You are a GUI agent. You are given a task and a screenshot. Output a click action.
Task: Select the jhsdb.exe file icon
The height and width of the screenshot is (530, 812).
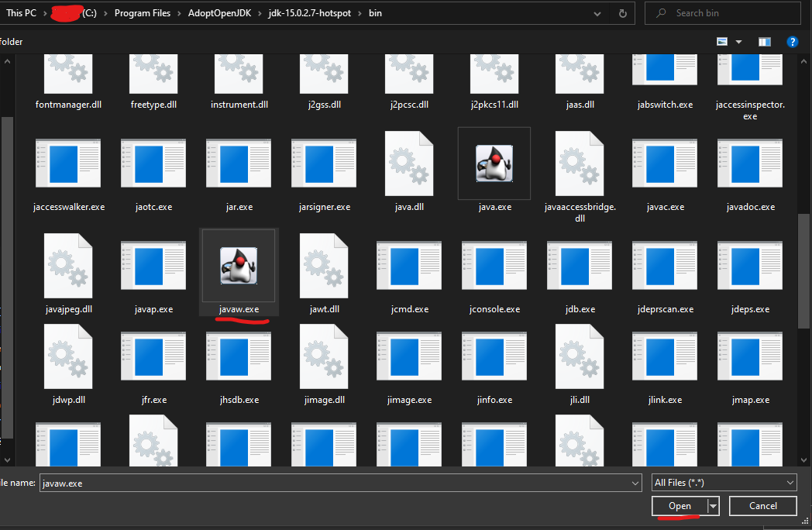point(239,356)
